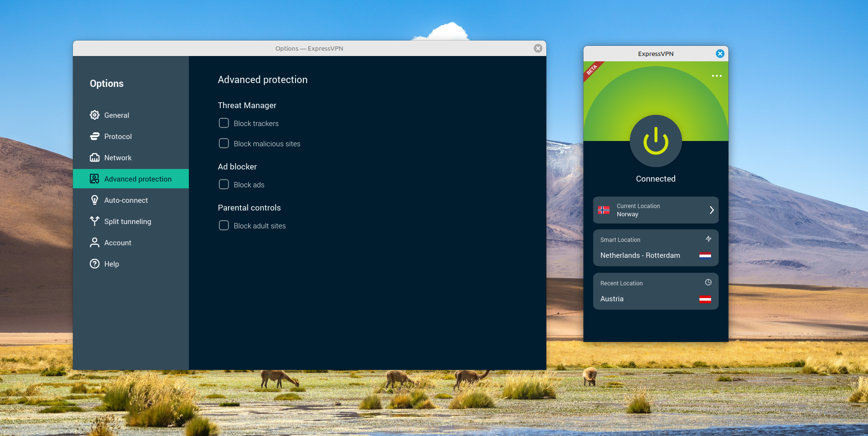Viewport: 868px width, 436px height.
Task: Open the three-dots menu in ExpressVPN window
Action: [x=717, y=76]
